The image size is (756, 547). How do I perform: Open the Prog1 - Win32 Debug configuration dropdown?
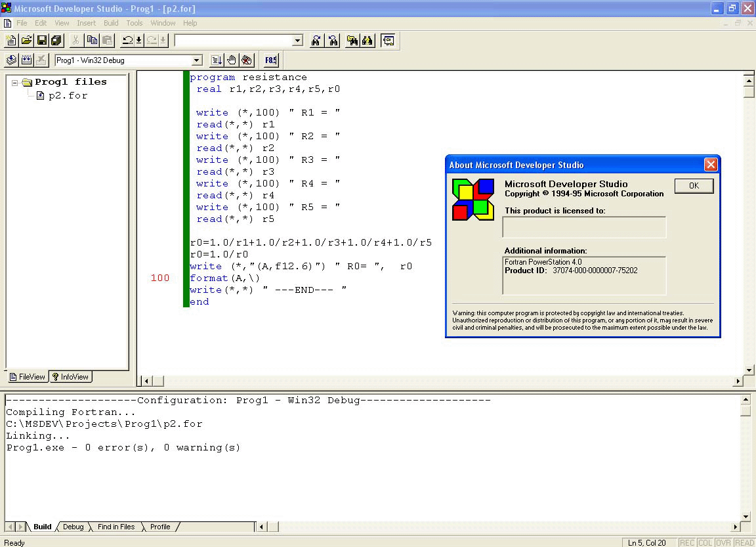196,60
